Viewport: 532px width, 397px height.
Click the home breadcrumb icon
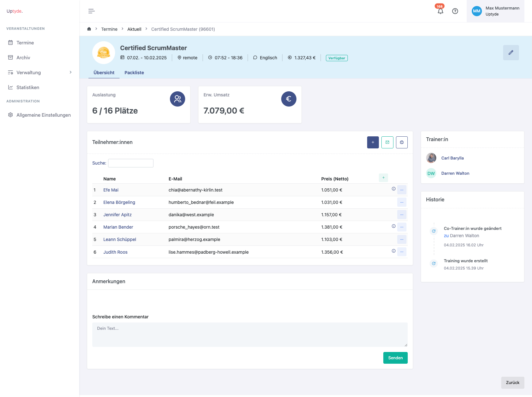point(89,29)
